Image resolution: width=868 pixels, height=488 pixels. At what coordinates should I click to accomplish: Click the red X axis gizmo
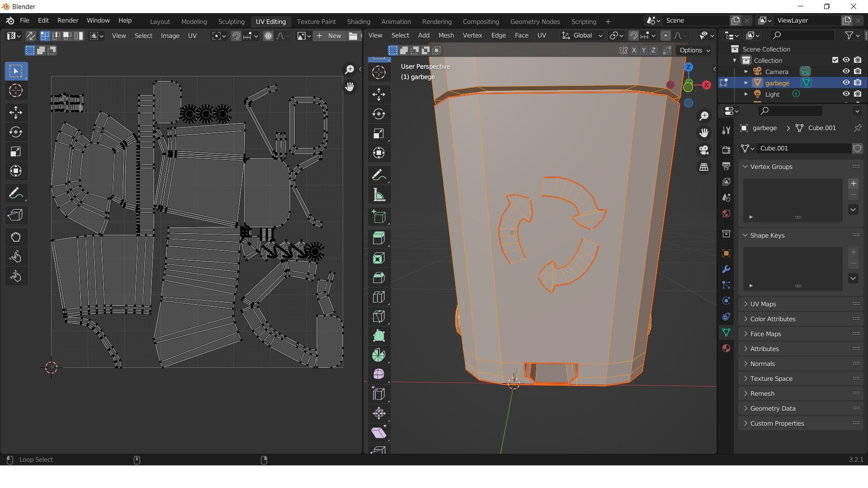(707, 85)
